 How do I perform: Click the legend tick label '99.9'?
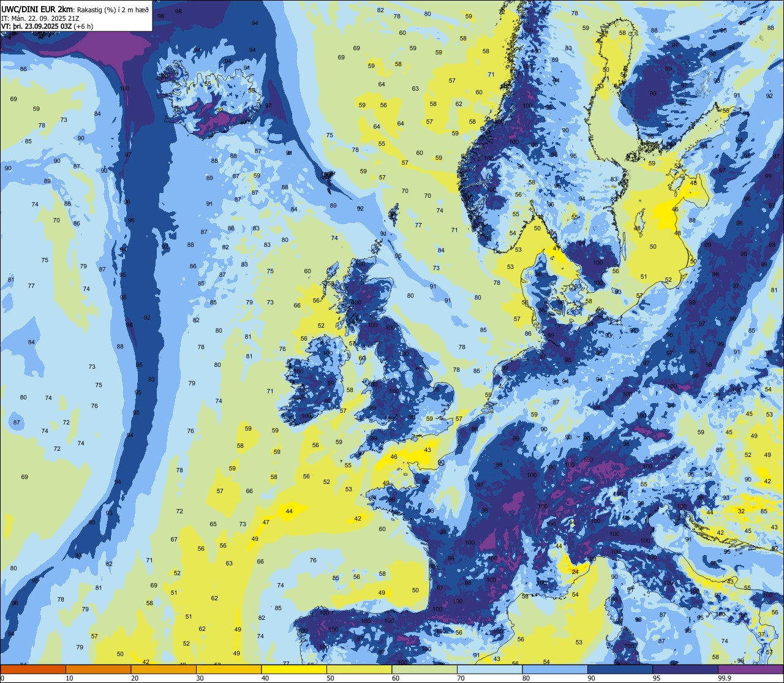click(x=725, y=678)
